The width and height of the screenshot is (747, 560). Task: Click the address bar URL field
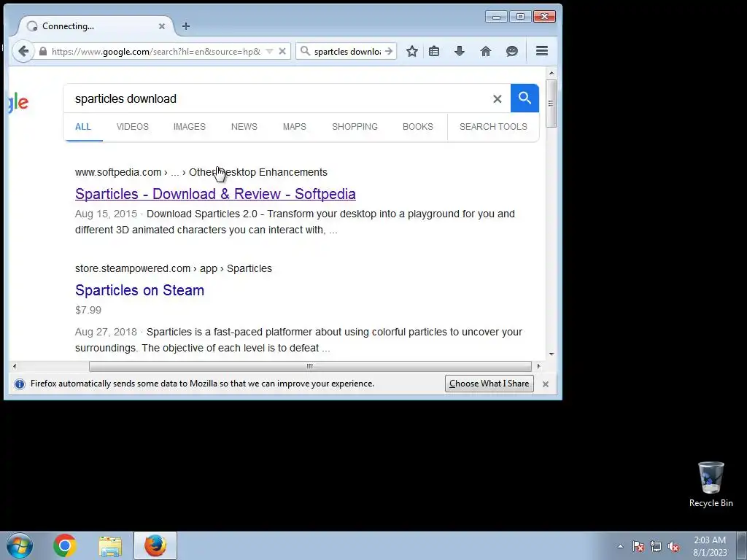pos(156,52)
